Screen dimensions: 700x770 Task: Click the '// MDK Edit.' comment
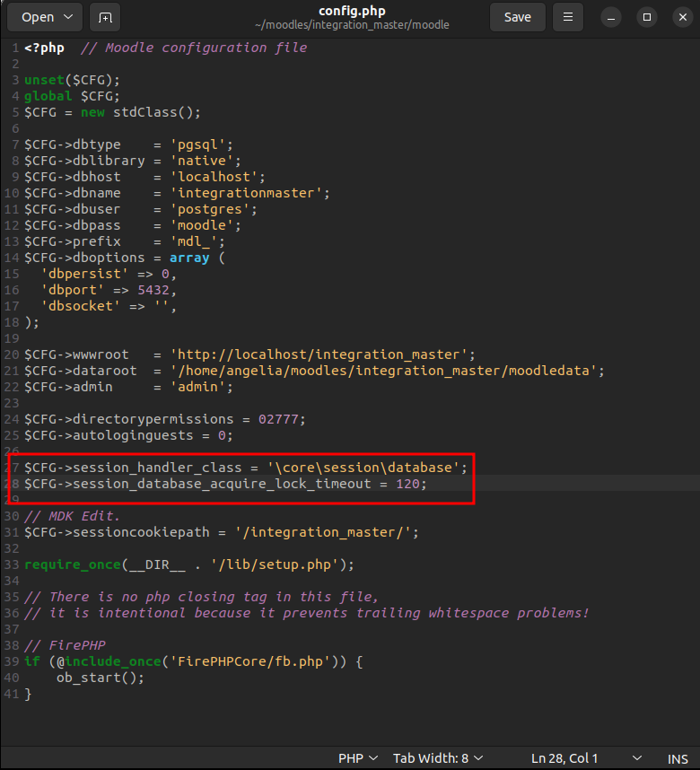click(72, 516)
